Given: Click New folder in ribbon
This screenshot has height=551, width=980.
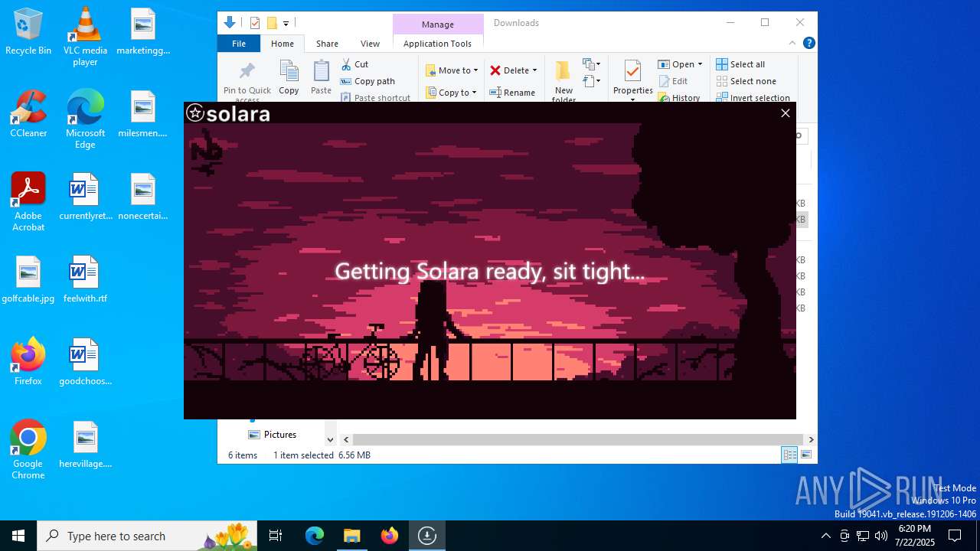Looking at the screenshot, I should 563,80.
